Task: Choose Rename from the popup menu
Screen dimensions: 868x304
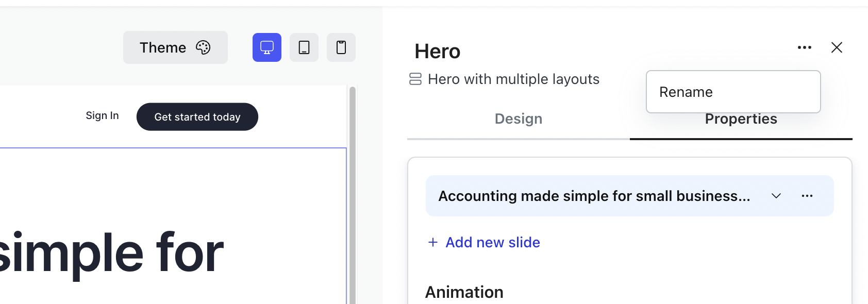Action: [x=733, y=92]
